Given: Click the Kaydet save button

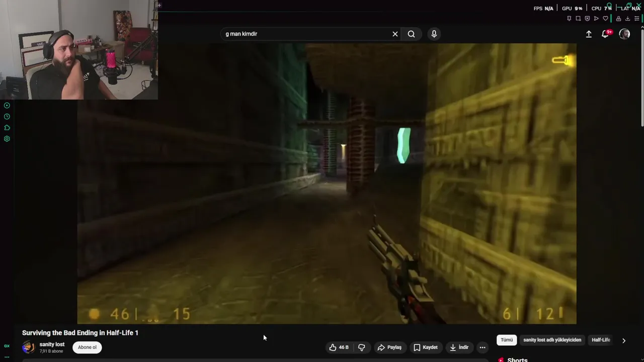Looking at the screenshot, I should coord(426,347).
